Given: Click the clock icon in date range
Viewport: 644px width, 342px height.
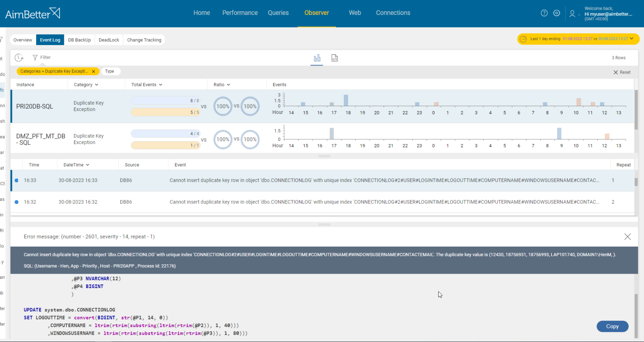Looking at the screenshot, I should [x=523, y=39].
